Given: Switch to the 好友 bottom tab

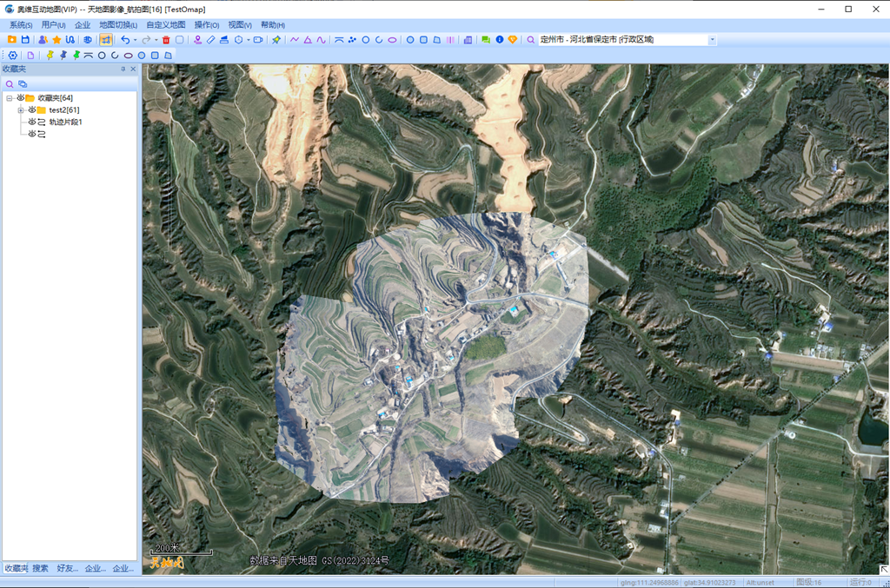Looking at the screenshot, I should pyautogui.click(x=67, y=568).
